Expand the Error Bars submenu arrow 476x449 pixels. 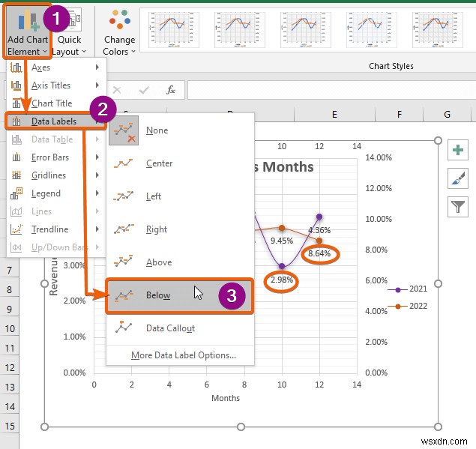[97, 157]
